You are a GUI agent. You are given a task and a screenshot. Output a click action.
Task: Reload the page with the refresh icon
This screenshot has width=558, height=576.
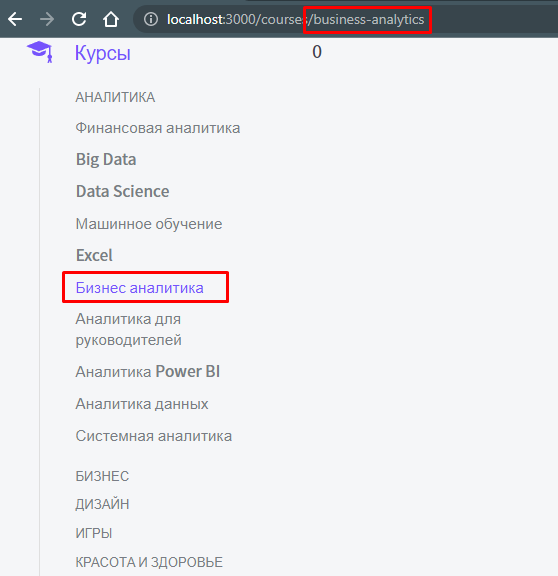[79, 19]
